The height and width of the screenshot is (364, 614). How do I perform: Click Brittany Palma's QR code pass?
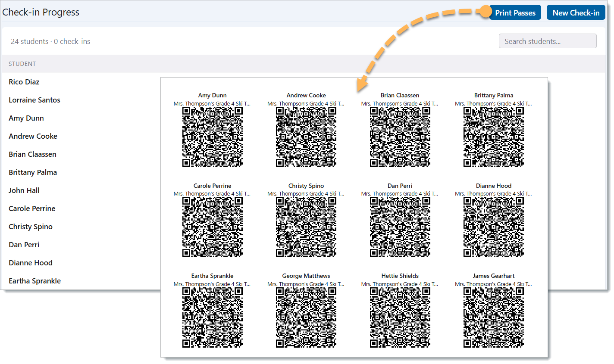click(x=494, y=137)
